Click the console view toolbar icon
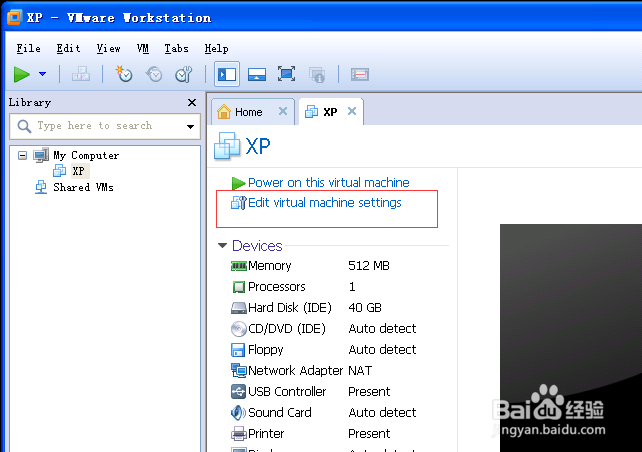This screenshot has height=452, width=642. pyautogui.click(x=360, y=75)
